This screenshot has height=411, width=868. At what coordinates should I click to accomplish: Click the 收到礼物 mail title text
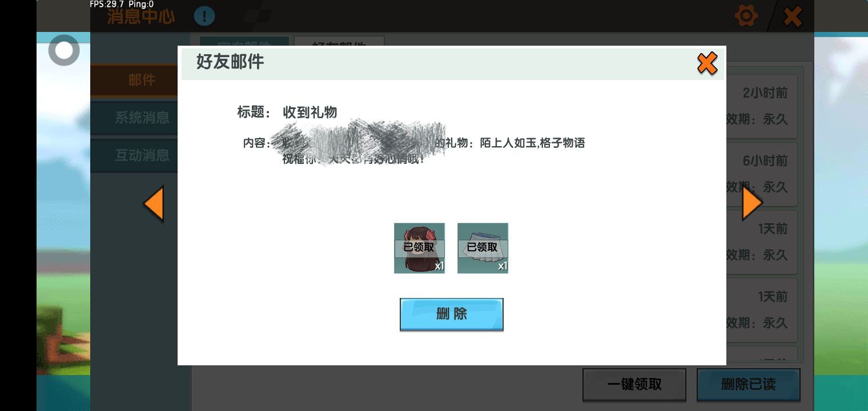(x=310, y=112)
